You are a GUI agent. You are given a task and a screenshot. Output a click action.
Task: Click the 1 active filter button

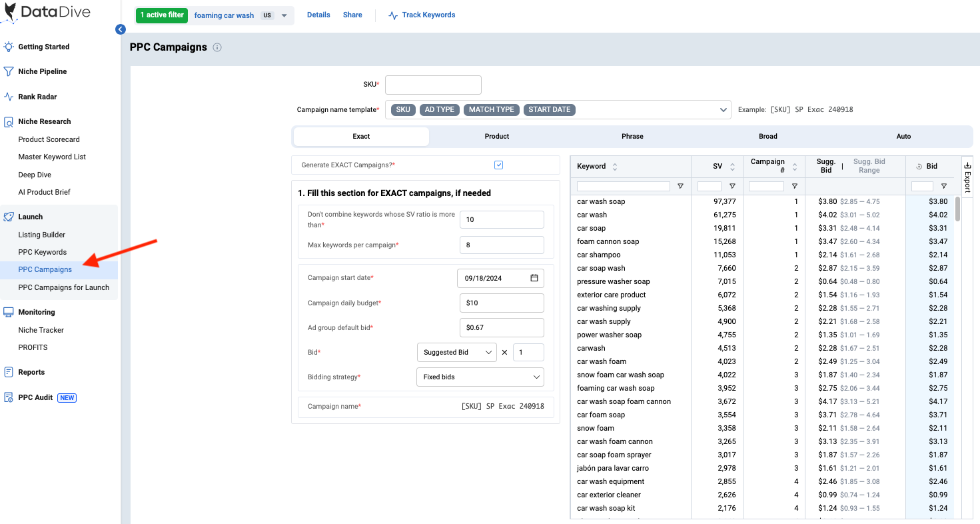162,15
